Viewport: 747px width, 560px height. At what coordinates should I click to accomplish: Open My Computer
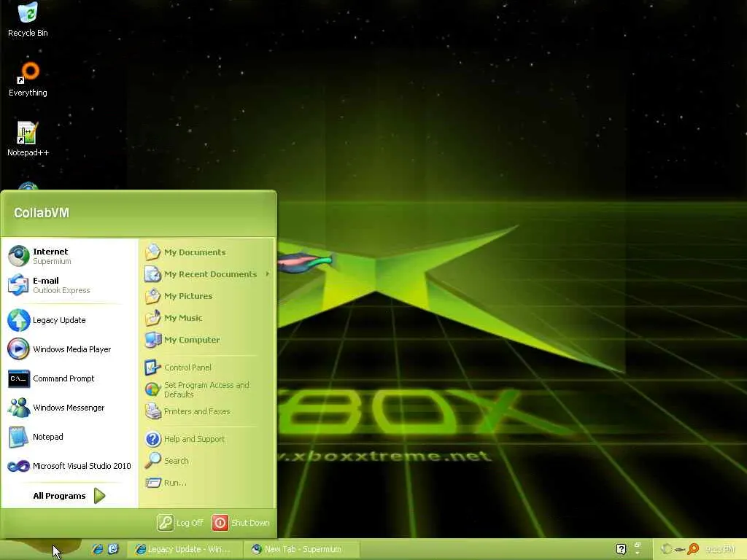(208, 340)
